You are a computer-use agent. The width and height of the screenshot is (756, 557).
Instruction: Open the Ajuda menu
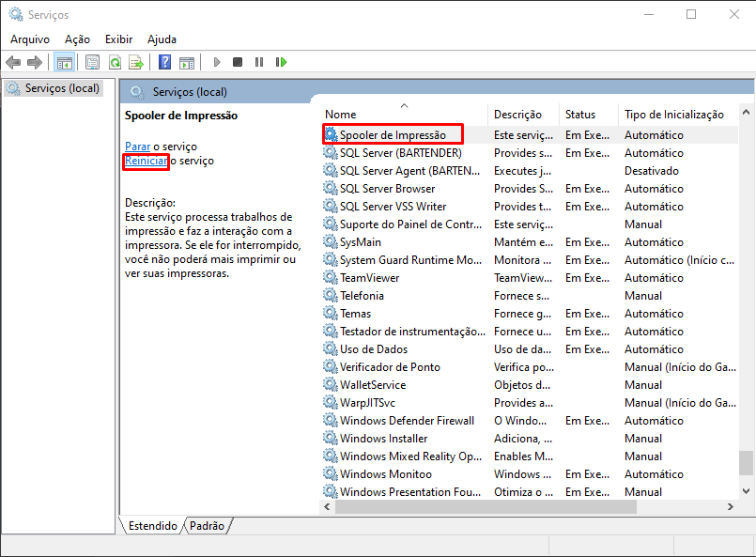[x=162, y=39]
